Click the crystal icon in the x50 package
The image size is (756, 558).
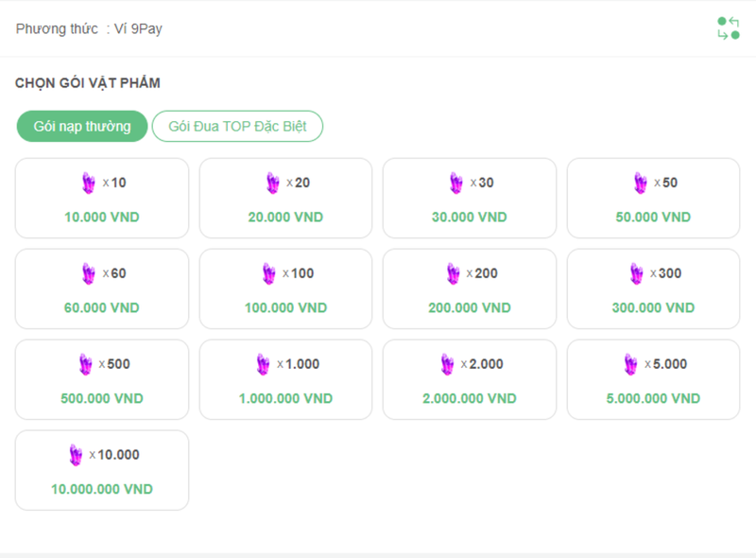[x=639, y=183]
